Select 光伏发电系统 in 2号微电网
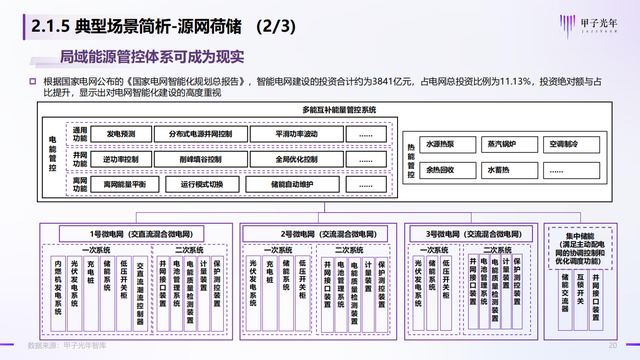The image size is (640, 360). tap(253, 293)
